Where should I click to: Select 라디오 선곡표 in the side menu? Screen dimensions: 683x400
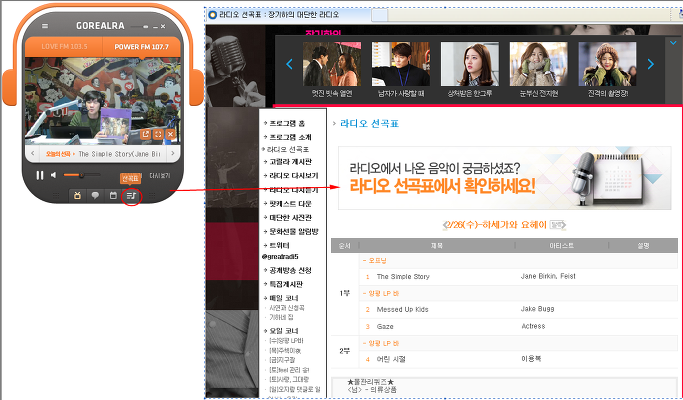[x=287, y=149]
